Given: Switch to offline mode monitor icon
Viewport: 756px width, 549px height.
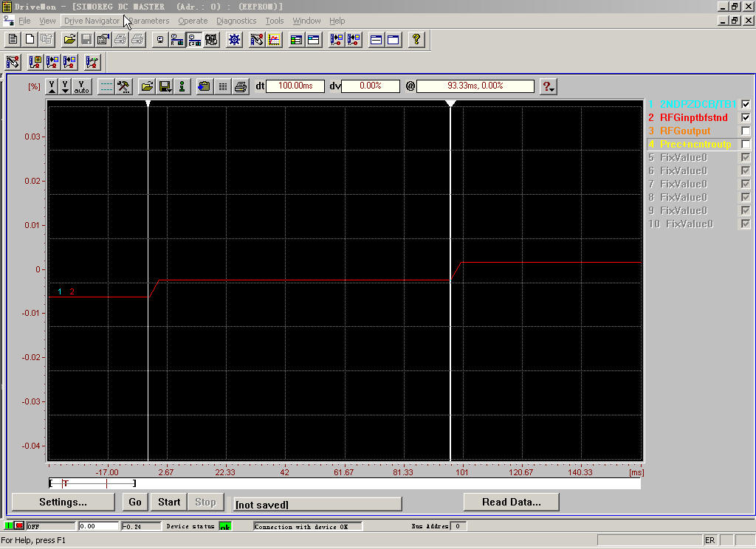Looking at the screenshot, I should 160,40.
